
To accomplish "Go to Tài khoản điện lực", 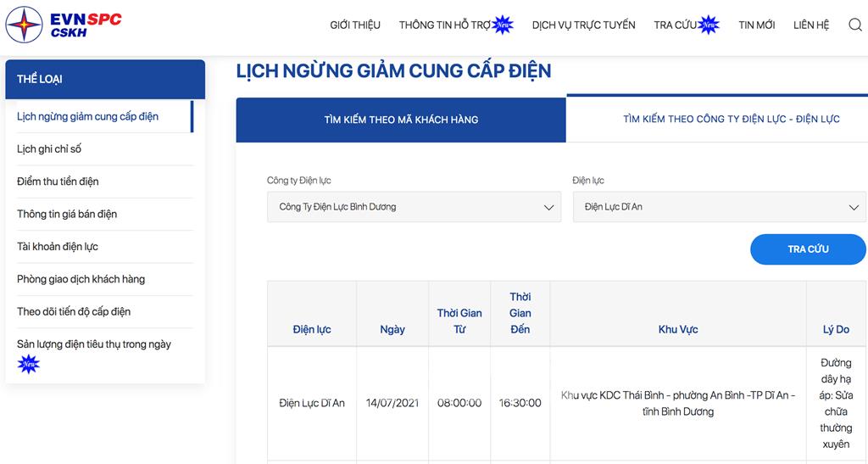I will click(x=58, y=247).
